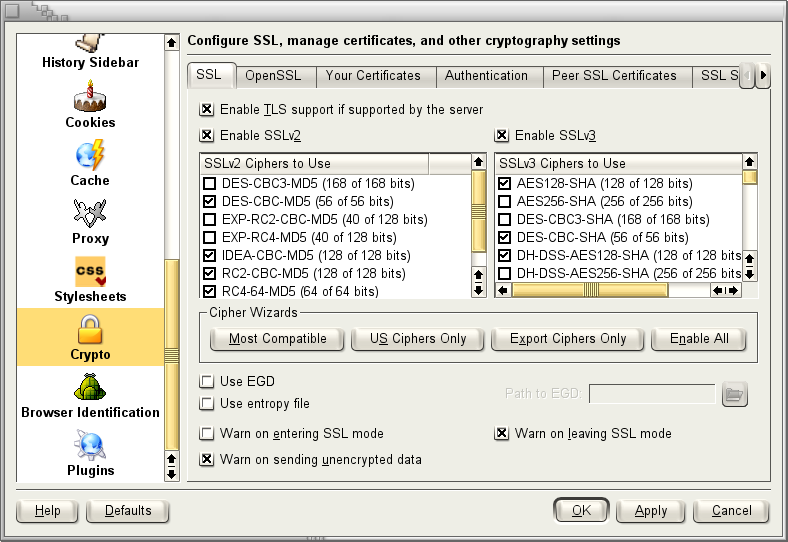The width and height of the screenshot is (788, 542).
Task: Toggle Enable SSLv2 checkbox
Action: [206, 135]
